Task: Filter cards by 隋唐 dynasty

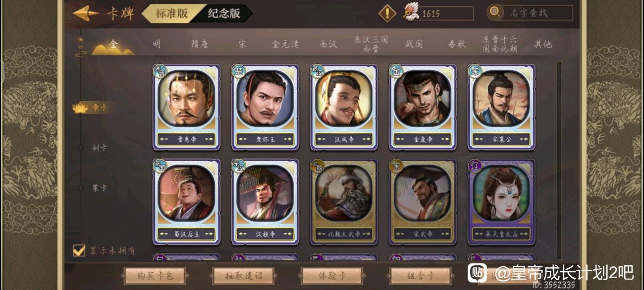Action: coord(200,44)
